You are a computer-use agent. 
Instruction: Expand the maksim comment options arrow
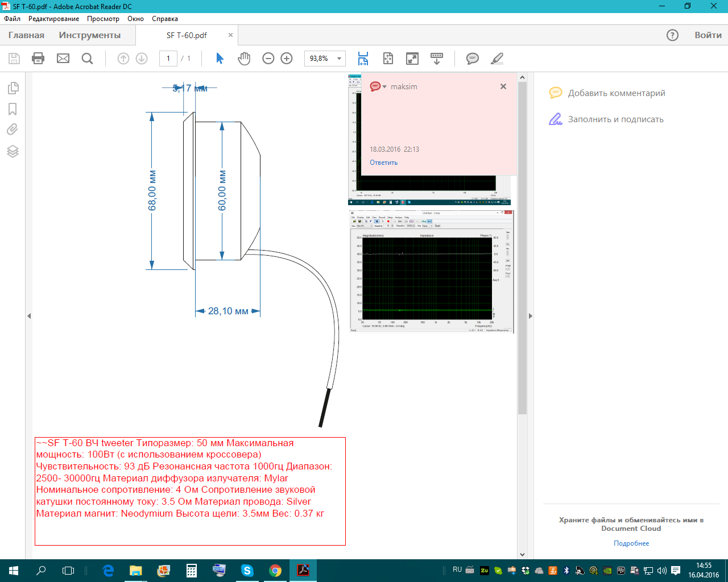click(385, 87)
